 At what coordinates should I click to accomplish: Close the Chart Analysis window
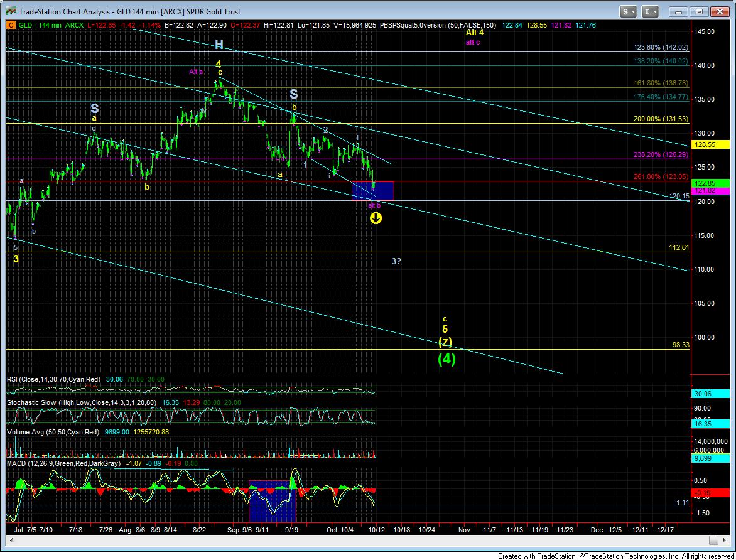click(719, 12)
